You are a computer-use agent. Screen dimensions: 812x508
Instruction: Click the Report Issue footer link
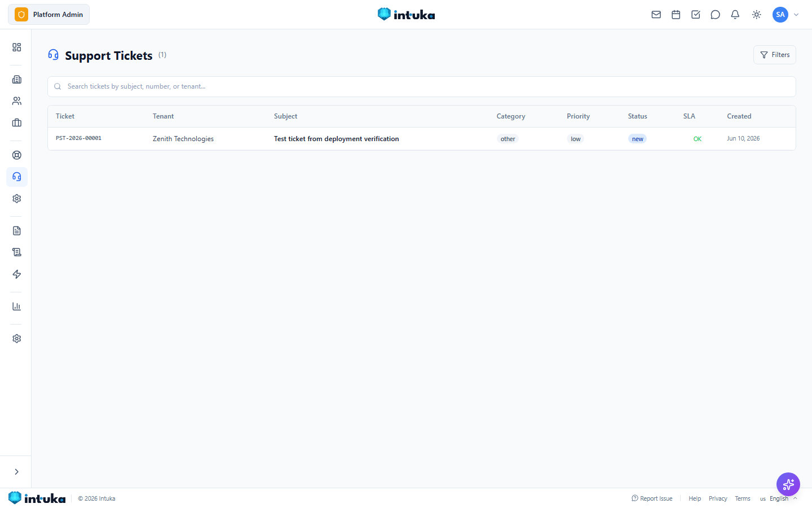tap(652, 498)
